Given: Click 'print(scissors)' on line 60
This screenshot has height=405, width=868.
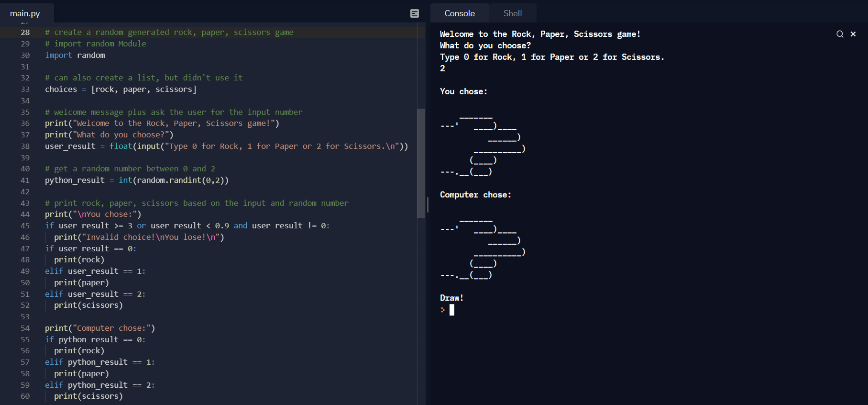Looking at the screenshot, I should click(x=88, y=396).
